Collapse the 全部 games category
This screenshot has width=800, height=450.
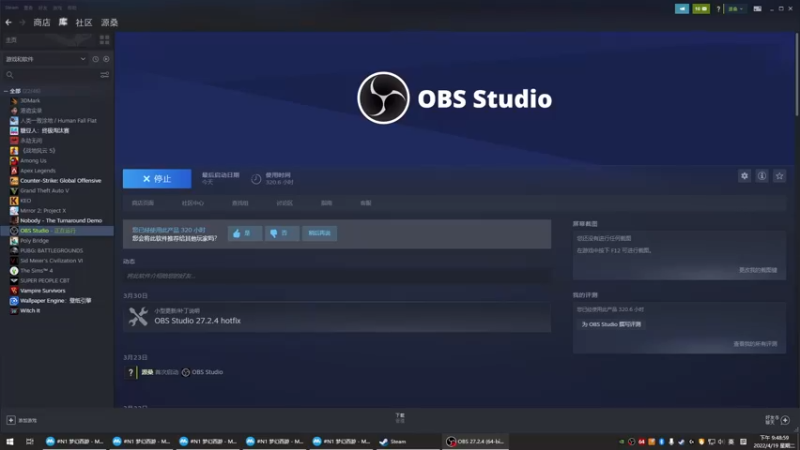[x=6, y=91]
